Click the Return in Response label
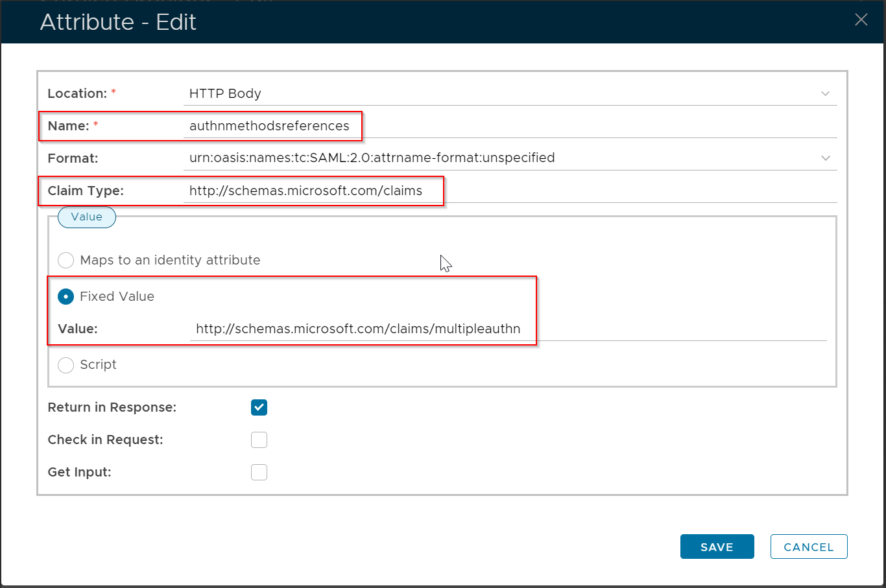 pos(112,408)
